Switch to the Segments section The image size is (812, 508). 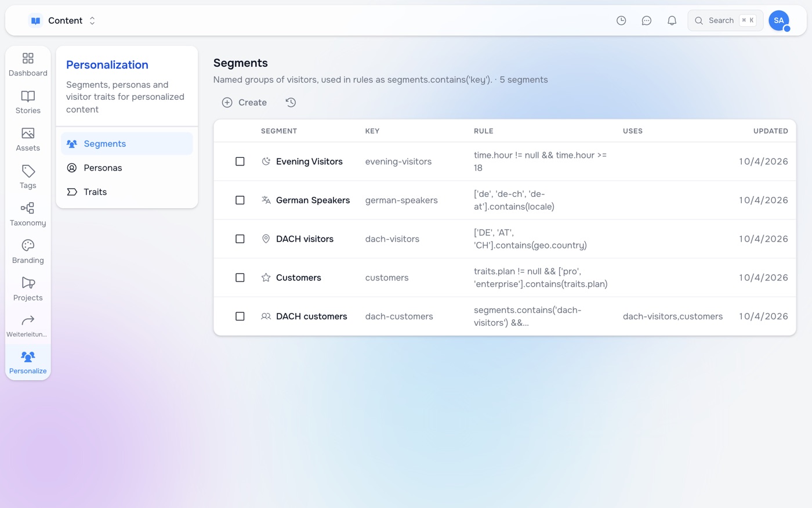[127, 143]
